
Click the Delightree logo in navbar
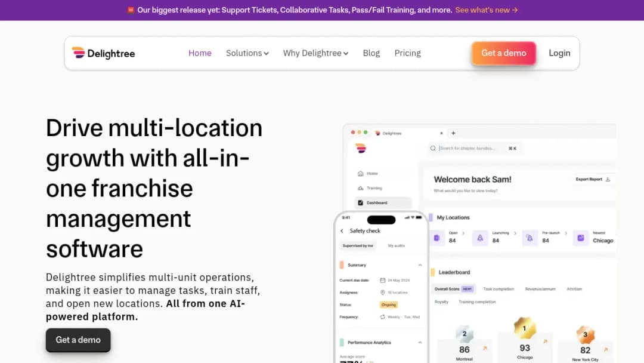click(103, 54)
